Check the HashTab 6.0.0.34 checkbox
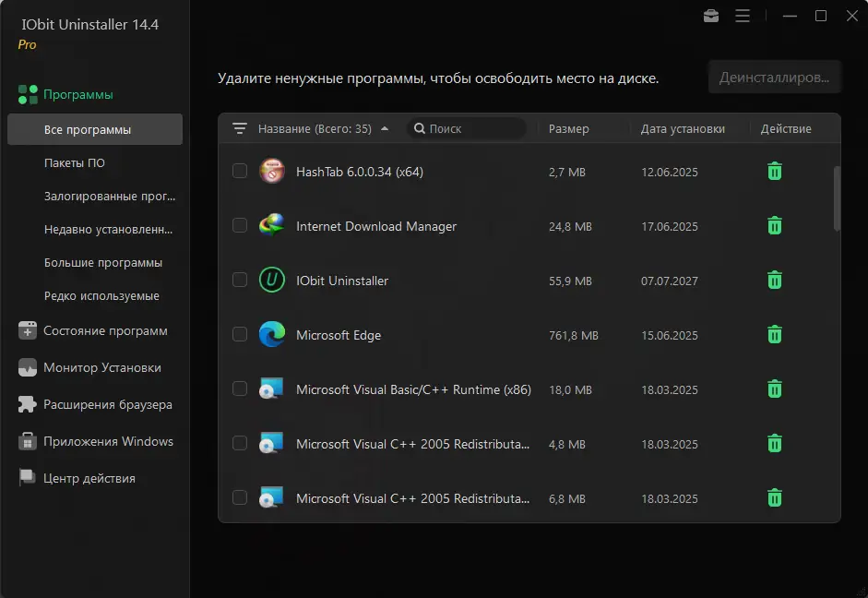Image resolution: width=868 pixels, height=598 pixels. pos(240,171)
